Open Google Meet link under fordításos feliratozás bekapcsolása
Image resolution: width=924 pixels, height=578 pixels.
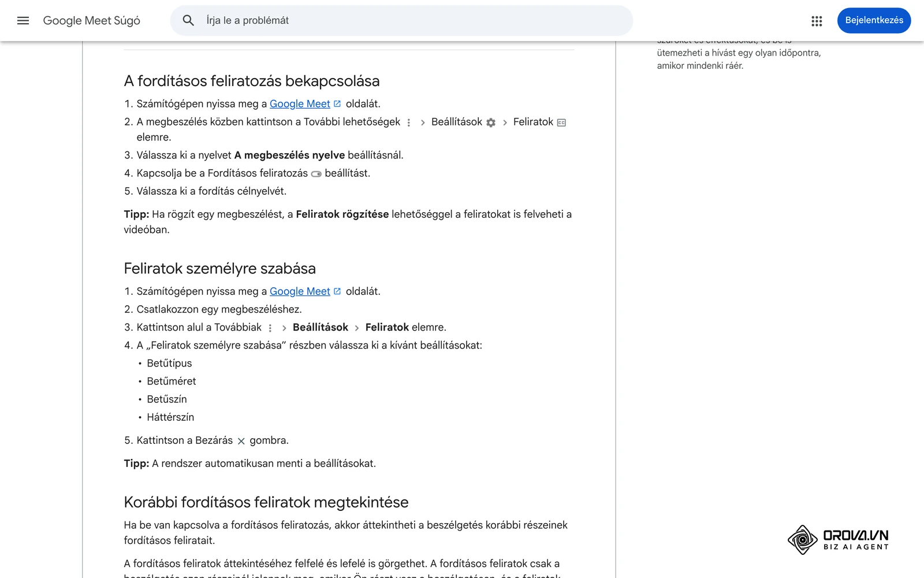point(300,104)
